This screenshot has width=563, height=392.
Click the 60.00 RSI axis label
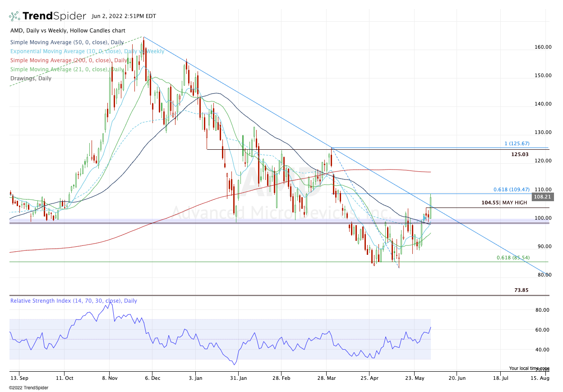click(542, 330)
